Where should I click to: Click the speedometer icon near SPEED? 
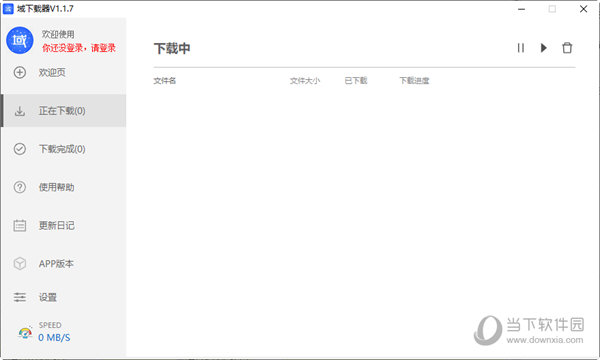(25, 332)
